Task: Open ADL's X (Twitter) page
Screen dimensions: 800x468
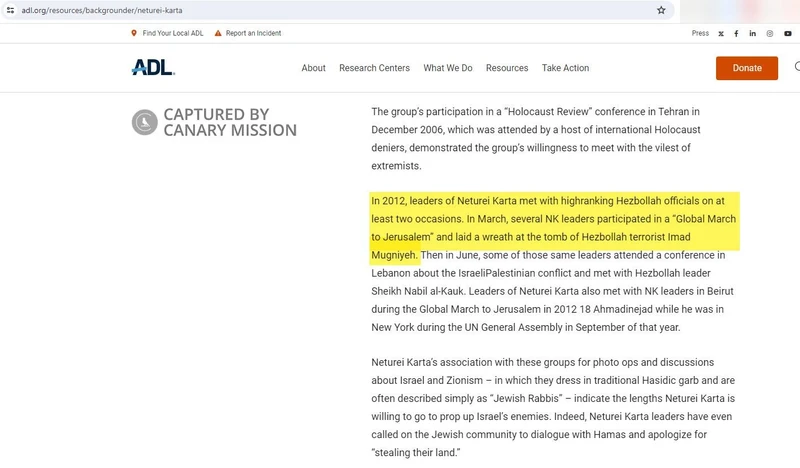Action: click(x=721, y=33)
